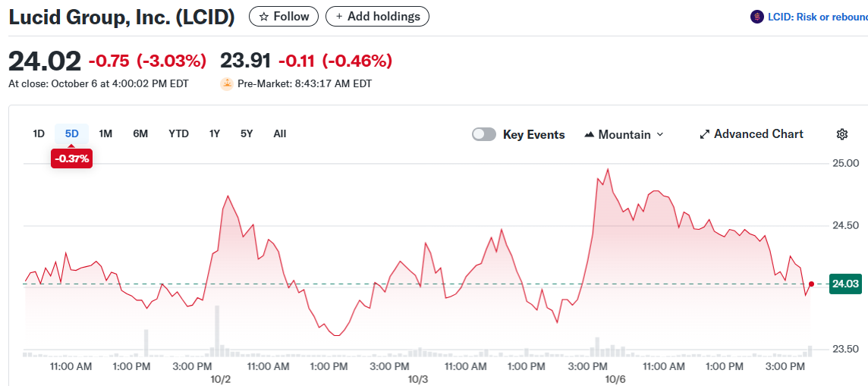Toggle the Key Events switch
The image size is (868, 386).
[x=484, y=134]
